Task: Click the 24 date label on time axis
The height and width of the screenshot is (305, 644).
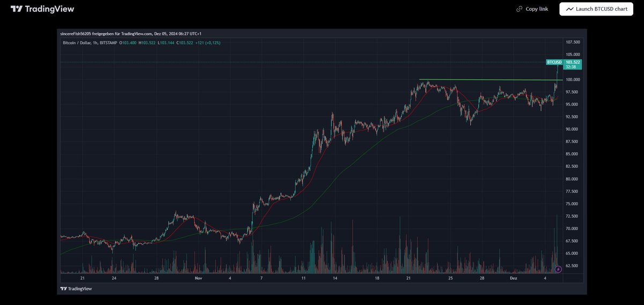Action: point(115,279)
